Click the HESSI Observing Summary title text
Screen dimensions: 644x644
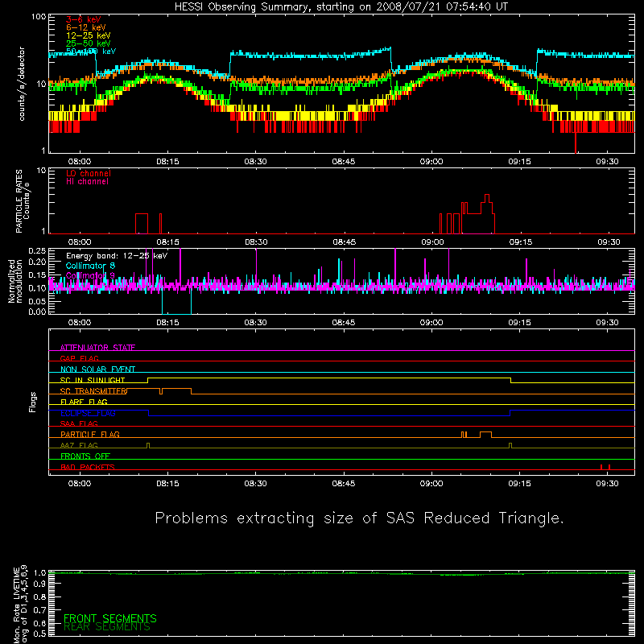click(341, 7)
